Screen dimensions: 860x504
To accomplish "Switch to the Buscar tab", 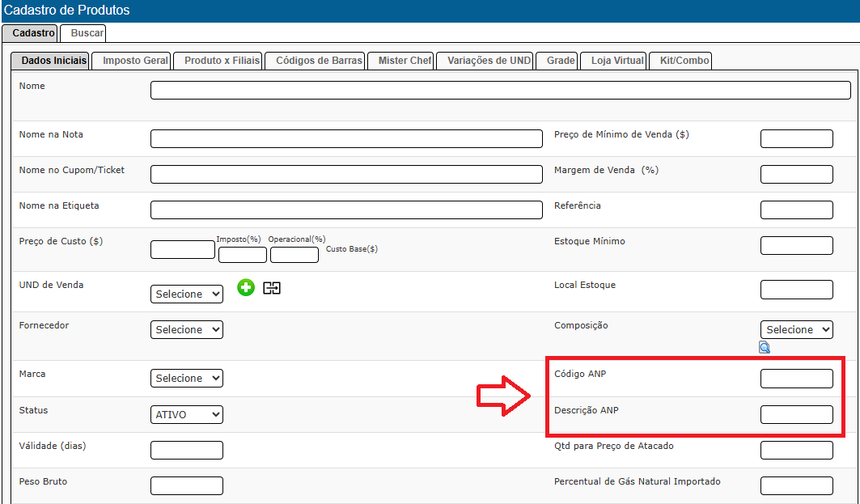I will click(x=87, y=33).
